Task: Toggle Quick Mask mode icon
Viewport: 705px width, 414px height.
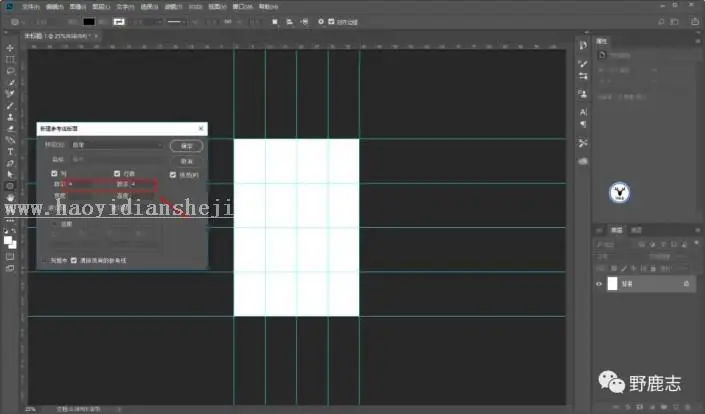Action: point(10,257)
